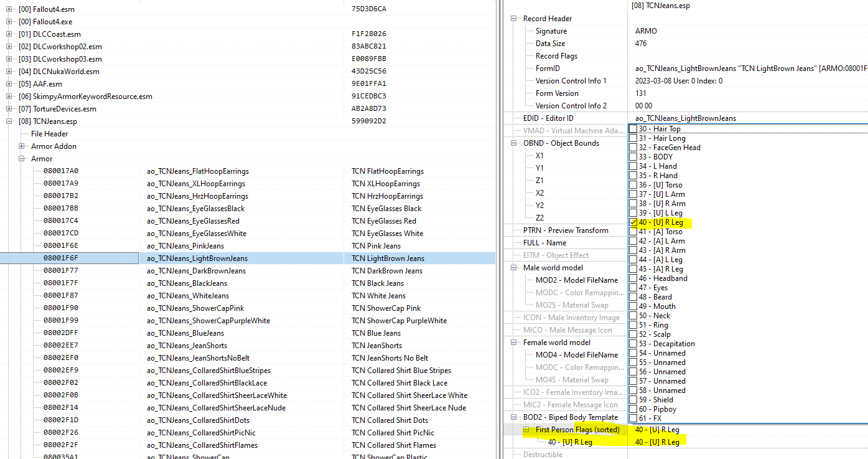Select the FULL - Name field

click(x=544, y=243)
